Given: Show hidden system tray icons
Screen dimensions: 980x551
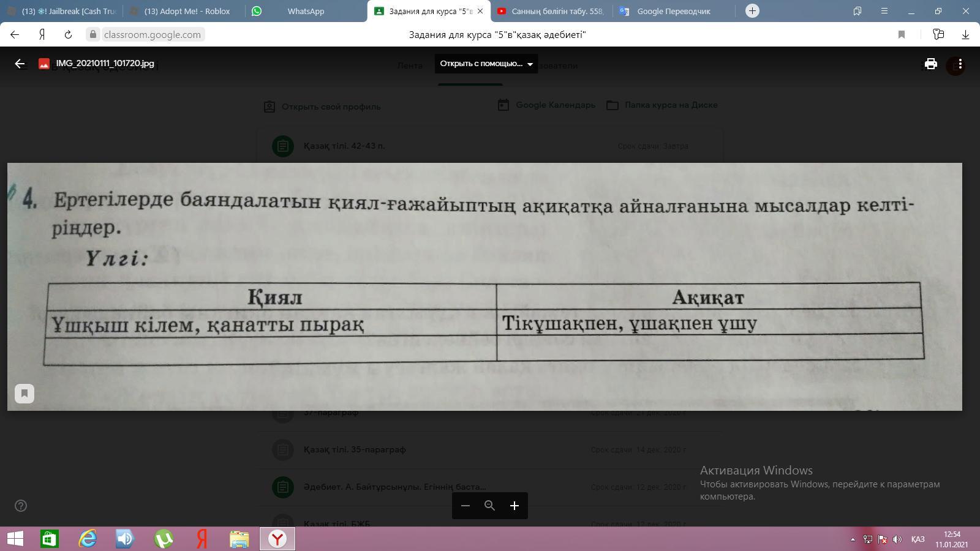Looking at the screenshot, I should tap(853, 539).
